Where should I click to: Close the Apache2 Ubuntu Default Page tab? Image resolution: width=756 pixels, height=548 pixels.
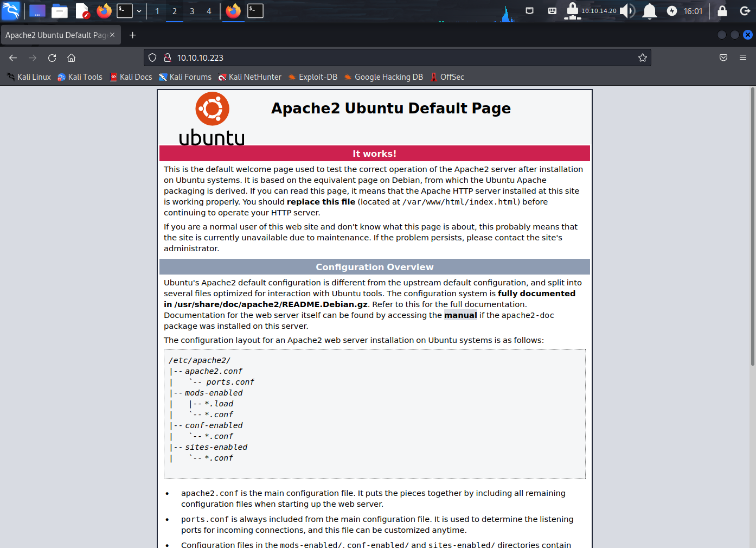point(112,35)
